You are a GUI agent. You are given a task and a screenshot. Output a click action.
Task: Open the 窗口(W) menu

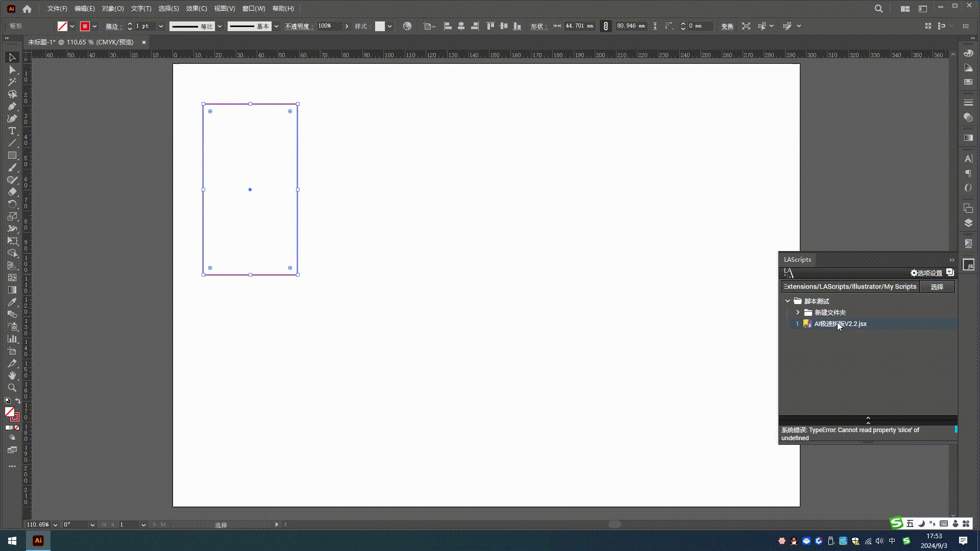254,9
